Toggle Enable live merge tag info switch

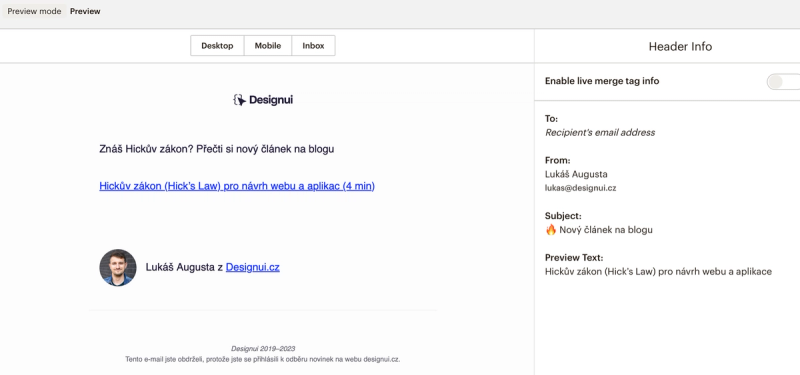click(x=783, y=82)
